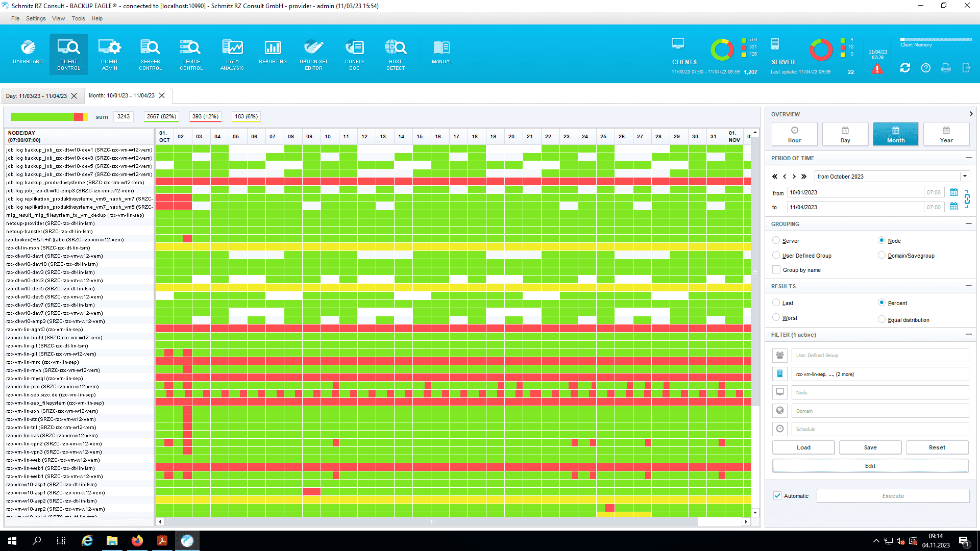Screen dimensions: 980x551
Task: Switch overview to Year button
Action: click(x=946, y=135)
